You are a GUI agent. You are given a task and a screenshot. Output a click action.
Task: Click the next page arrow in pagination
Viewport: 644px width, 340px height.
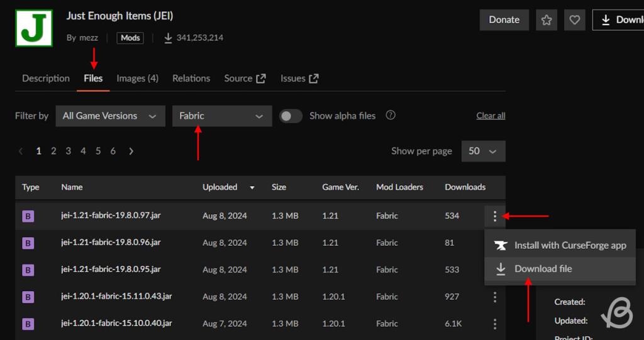pos(131,151)
